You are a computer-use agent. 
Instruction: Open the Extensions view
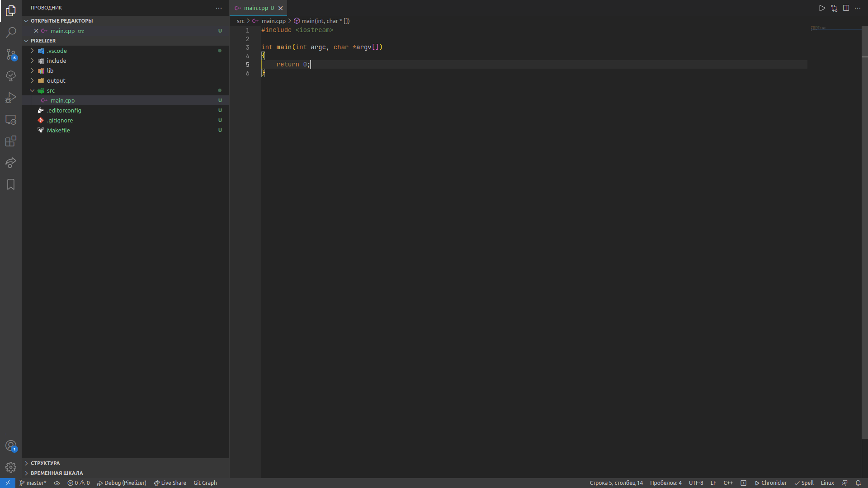click(x=11, y=141)
